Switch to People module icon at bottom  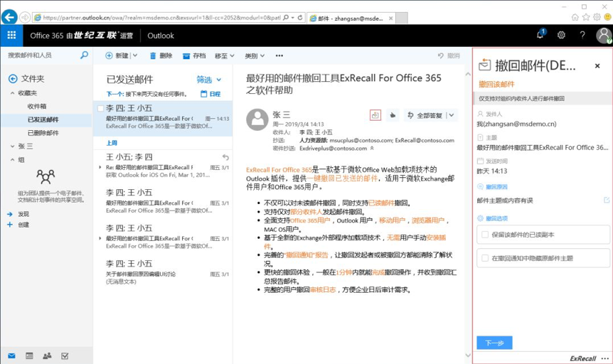(48, 355)
